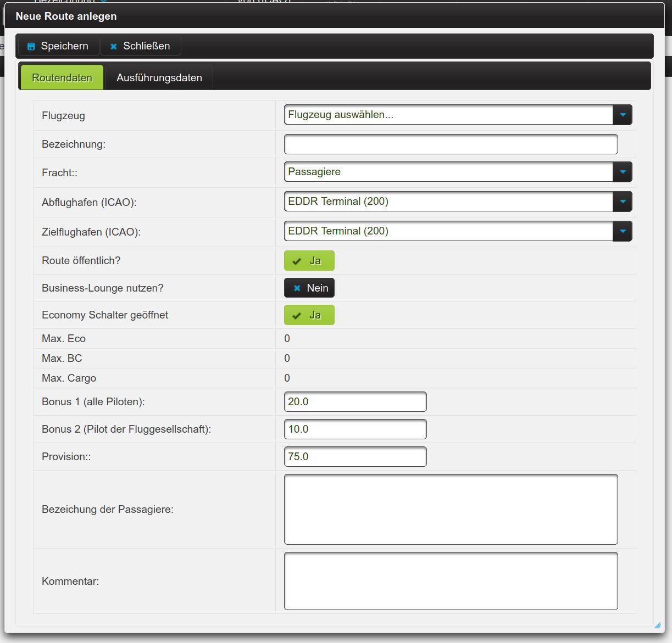This screenshot has height=643, width=672.
Task: Enable the Business-Lounge nutzen toggle
Action: (309, 288)
